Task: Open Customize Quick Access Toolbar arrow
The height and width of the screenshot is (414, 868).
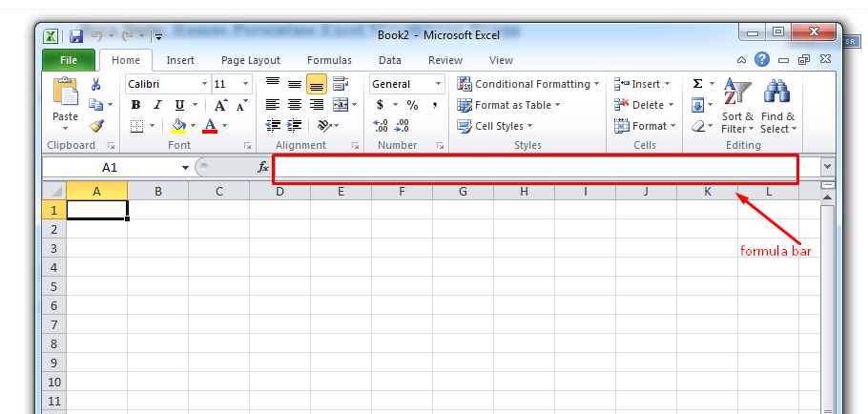Action: pyautogui.click(x=159, y=37)
